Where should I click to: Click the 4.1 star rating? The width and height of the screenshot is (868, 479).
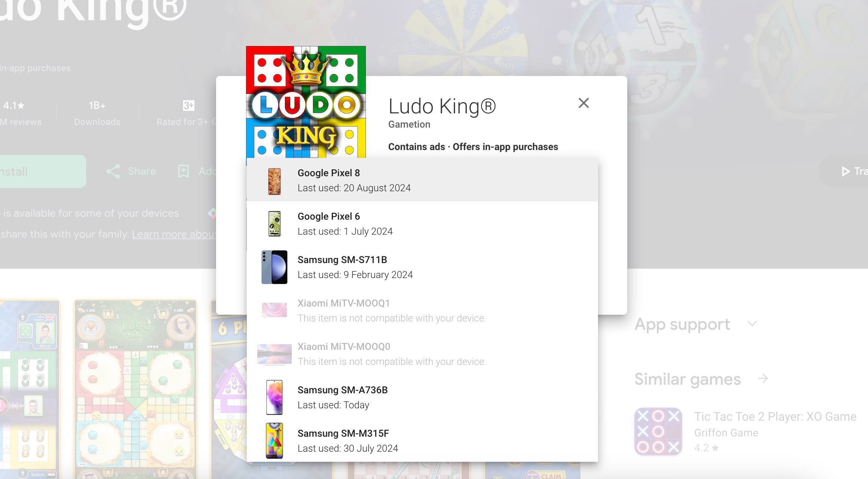(x=14, y=106)
